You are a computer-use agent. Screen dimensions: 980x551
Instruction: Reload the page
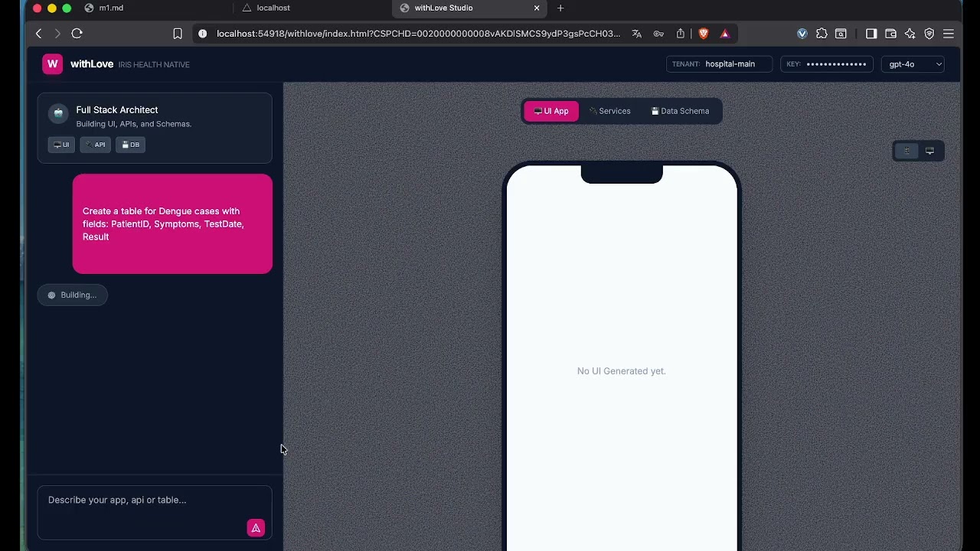click(77, 34)
